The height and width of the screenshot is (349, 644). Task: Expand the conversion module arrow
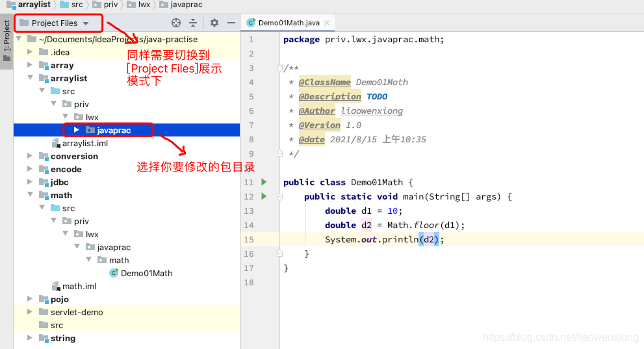(30, 155)
